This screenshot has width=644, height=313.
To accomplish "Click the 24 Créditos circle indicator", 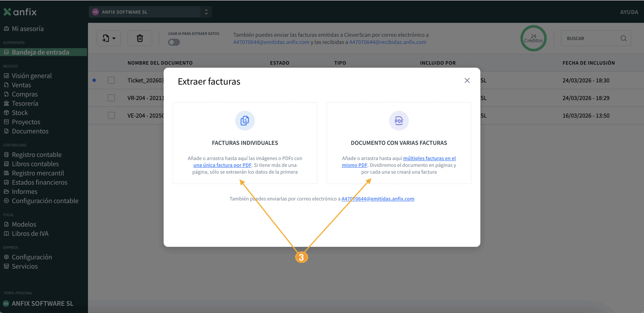I will click(533, 38).
